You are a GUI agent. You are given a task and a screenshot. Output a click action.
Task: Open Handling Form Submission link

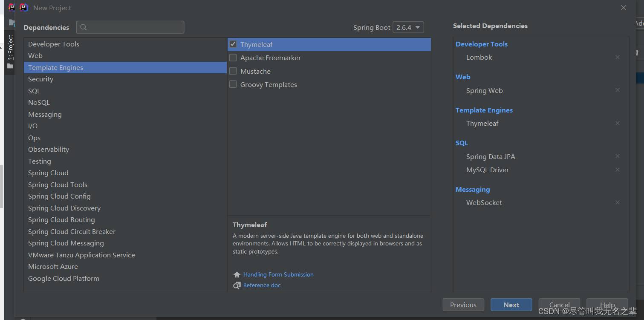tap(278, 274)
